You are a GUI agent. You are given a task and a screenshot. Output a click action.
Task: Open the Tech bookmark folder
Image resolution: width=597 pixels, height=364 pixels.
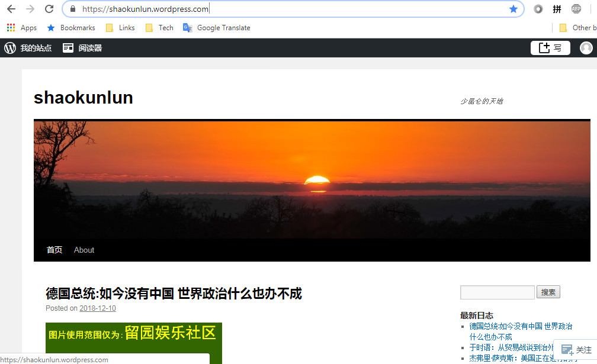(x=159, y=28)
